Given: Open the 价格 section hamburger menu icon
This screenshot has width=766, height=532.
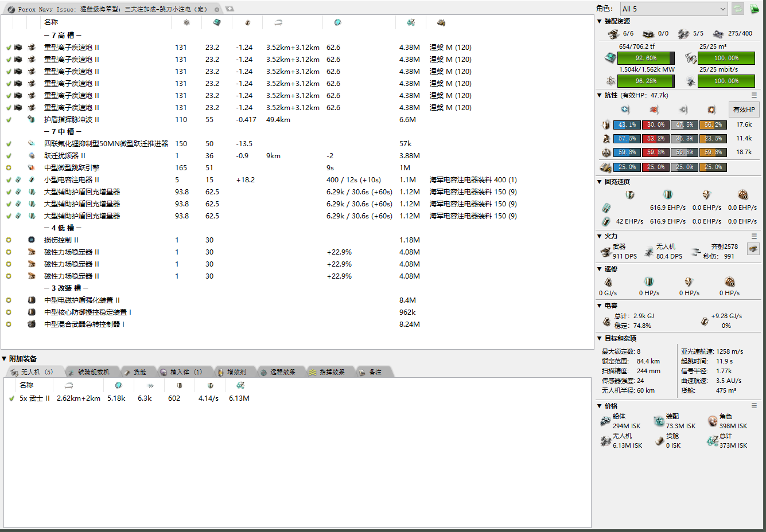Looking at the screenshot, I should click(754, 406).
